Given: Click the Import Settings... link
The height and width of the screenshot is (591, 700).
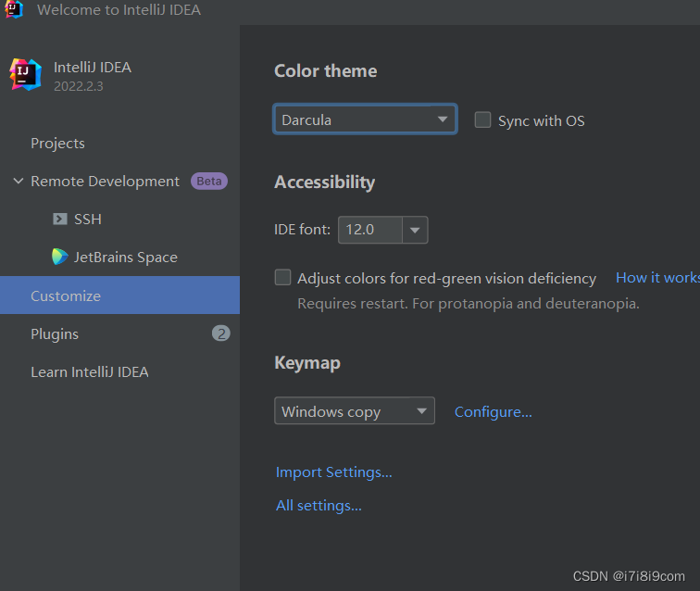Looking at the screenshot, I should [x=334, y=472].
